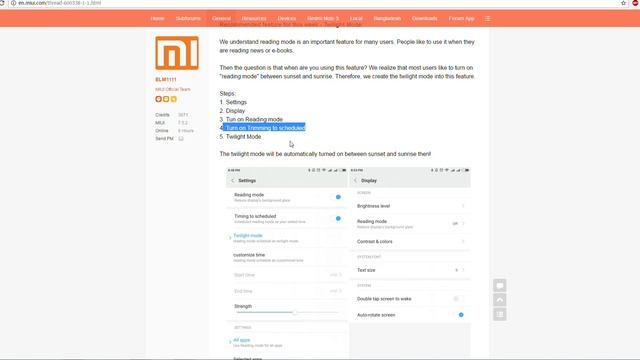640x360 pixels.
Task: Open the Subforums nav item
Action: click(188, 18)
